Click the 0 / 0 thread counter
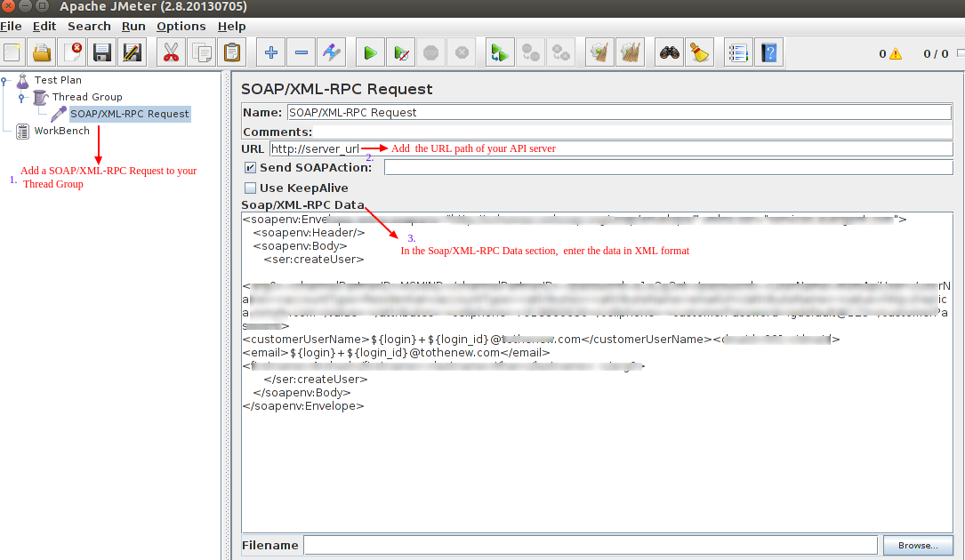This screenshot has height=560, width=965. point(936,54)
